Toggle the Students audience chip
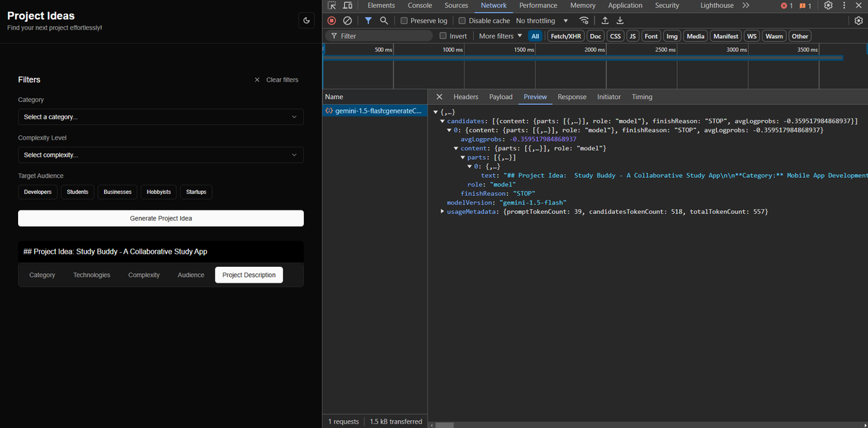 tap(77, 192)
